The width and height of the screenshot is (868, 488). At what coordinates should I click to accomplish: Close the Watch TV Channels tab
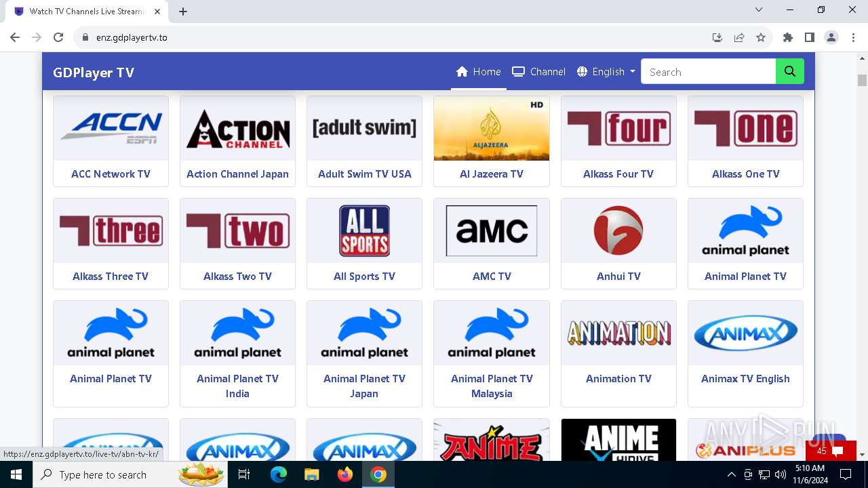[159, 12]
